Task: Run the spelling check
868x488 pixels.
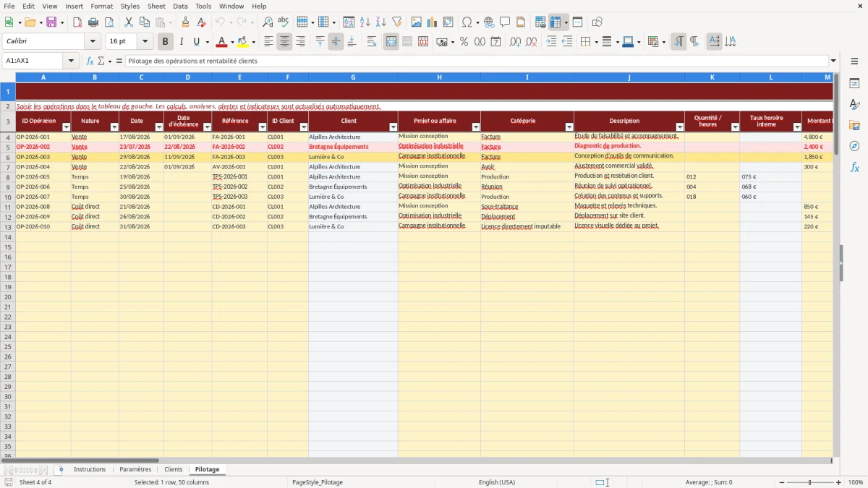Action: 284,22
